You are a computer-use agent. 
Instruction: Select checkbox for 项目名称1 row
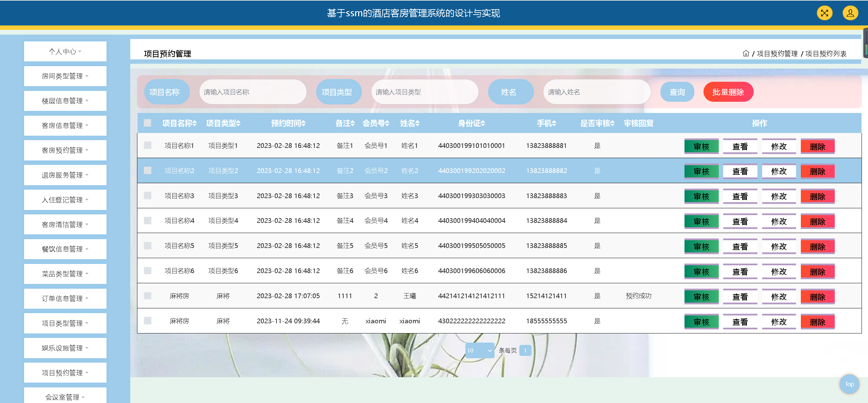click(x=148, y=146)
